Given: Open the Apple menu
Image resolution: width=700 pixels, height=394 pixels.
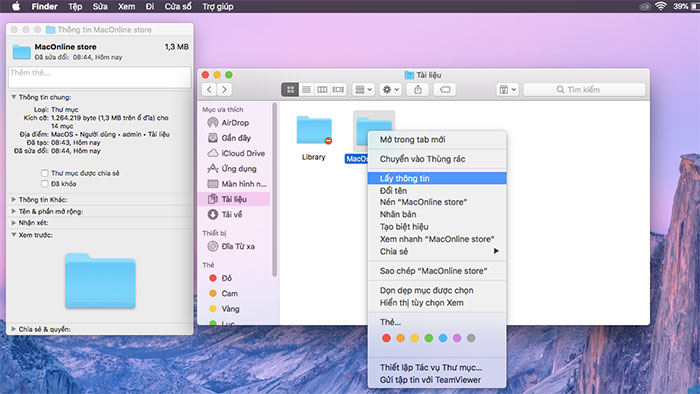Looking at the screenshot, I should point(16,6).
